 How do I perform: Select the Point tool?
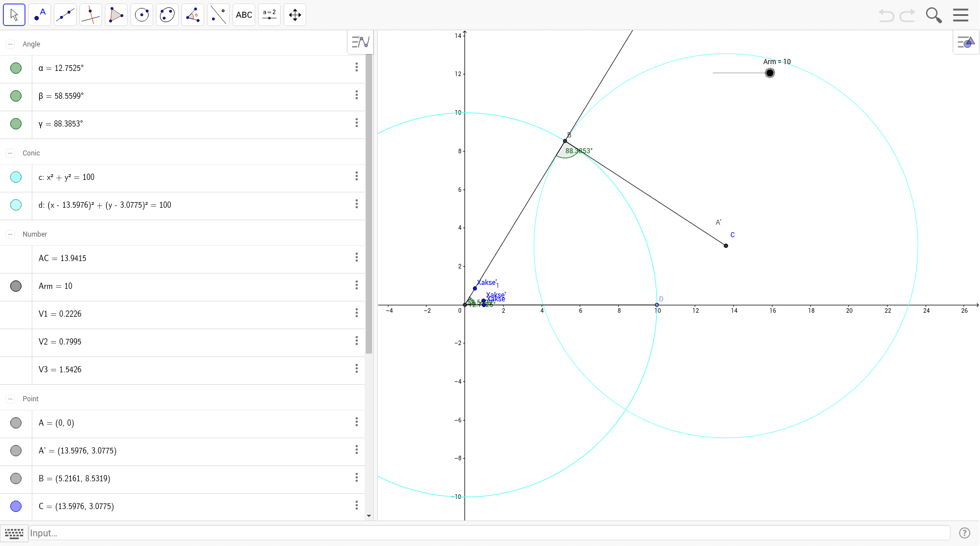coord(40,15)
